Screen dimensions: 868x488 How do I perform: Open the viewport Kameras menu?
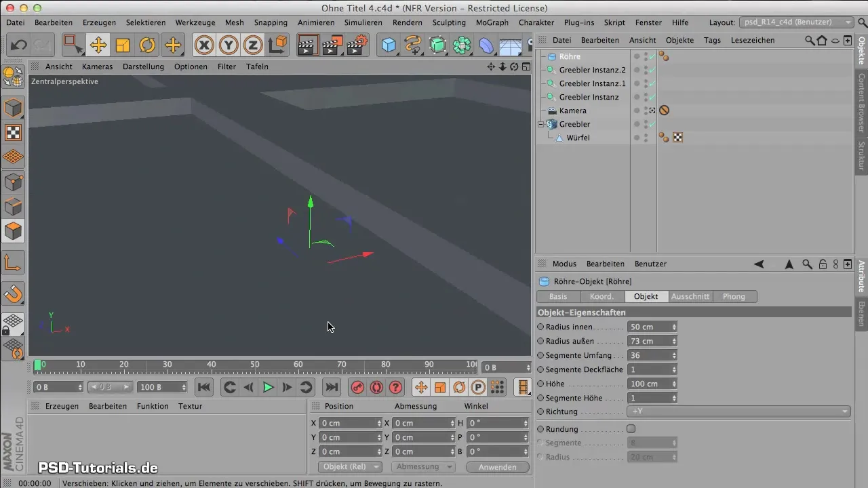pyautogui.click(x=97, y=66)
